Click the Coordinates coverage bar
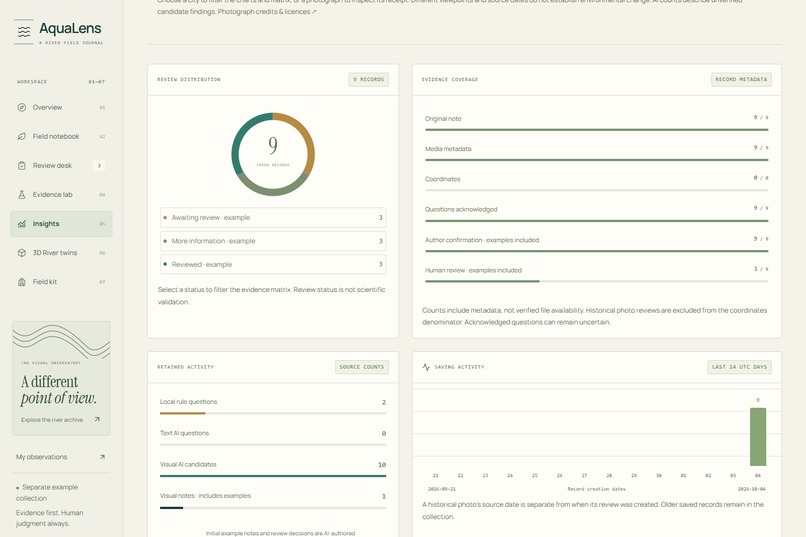The height and width of the screenshot is (537, 806). [x=597, y=190]
